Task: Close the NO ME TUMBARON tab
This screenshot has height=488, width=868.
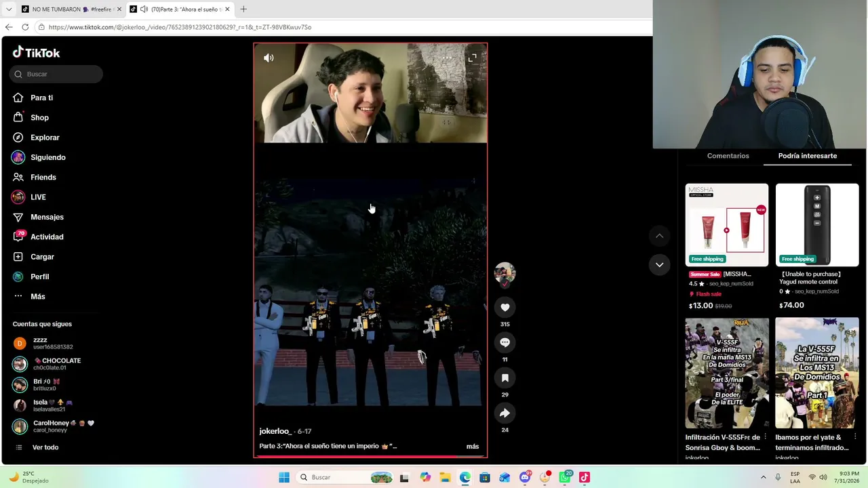Action: click(119, 9)
